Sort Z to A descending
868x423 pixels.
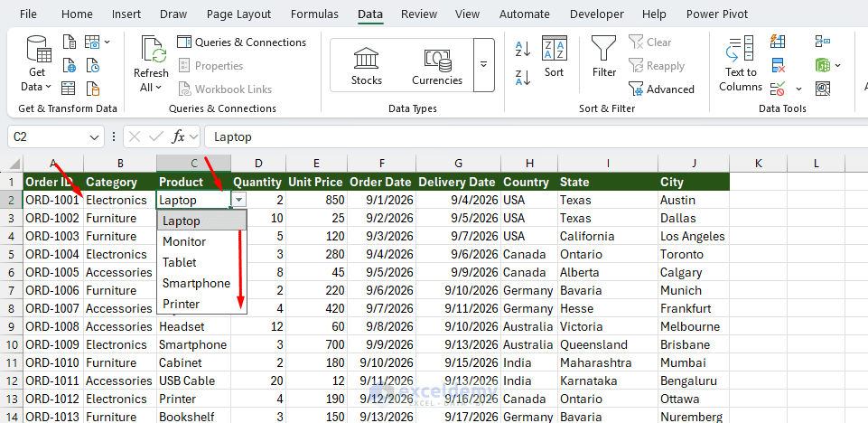(x=523, y=77)
